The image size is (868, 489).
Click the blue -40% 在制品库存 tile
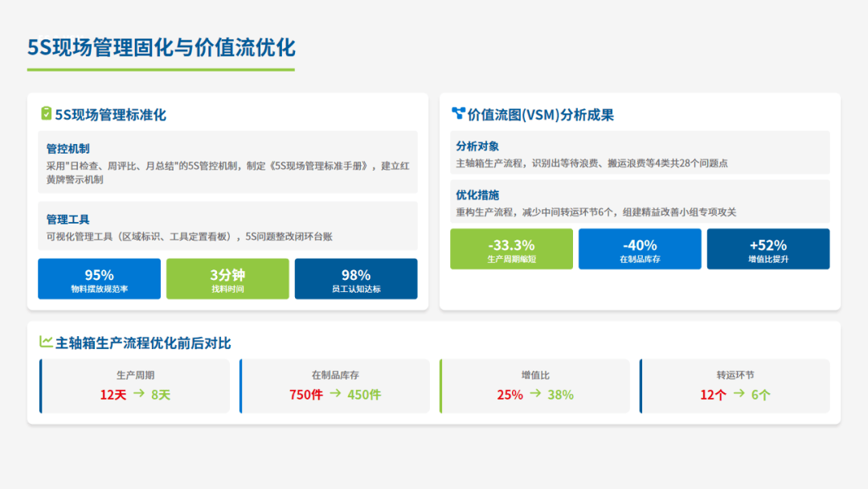[x=640, y=249]
